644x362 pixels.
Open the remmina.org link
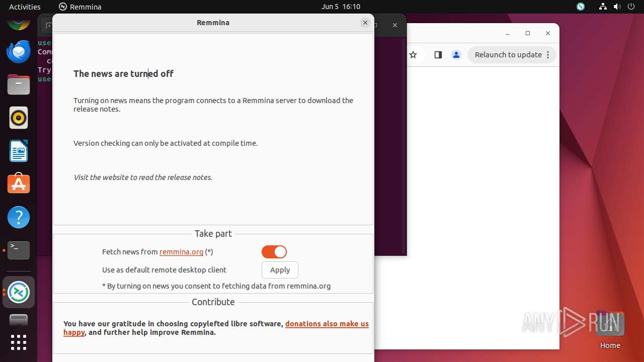[181, 252]
